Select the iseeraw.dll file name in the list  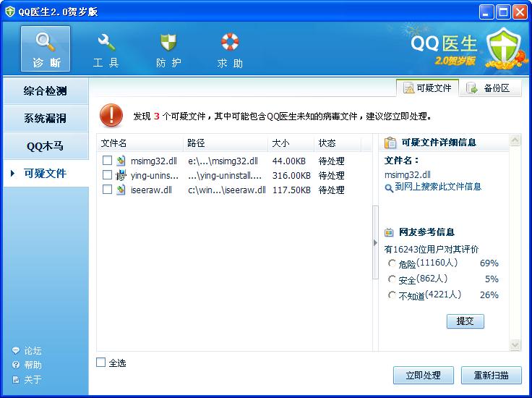click(151, 190)
